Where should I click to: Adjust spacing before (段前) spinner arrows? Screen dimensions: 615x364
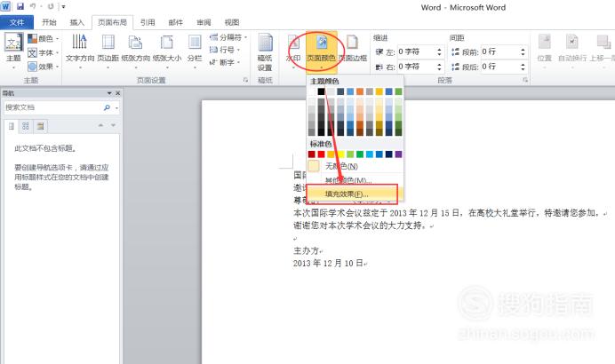point(523,51)
